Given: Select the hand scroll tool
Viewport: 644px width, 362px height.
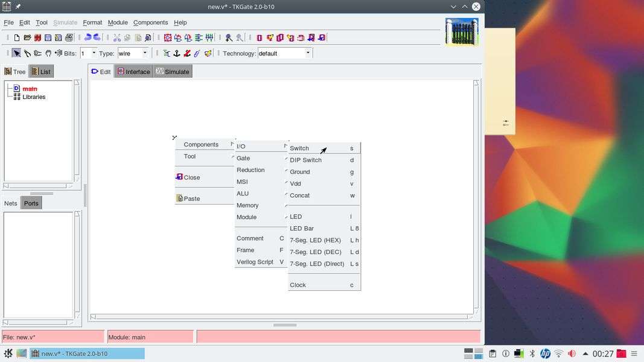Looking at the screenshot, I should 48,53.
